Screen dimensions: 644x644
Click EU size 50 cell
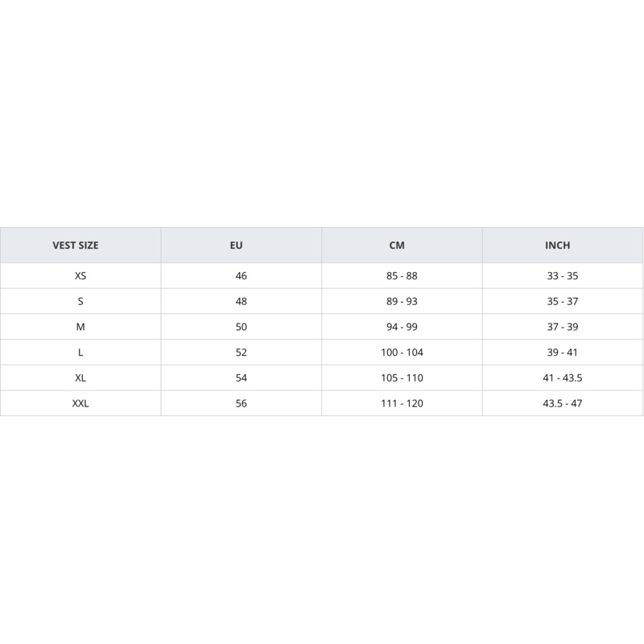coord(242,327)
